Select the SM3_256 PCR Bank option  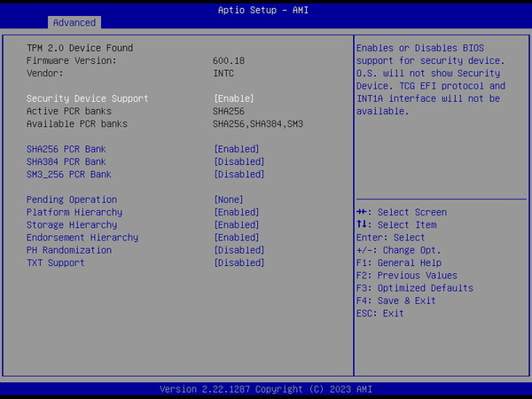(x=69, y=174)
